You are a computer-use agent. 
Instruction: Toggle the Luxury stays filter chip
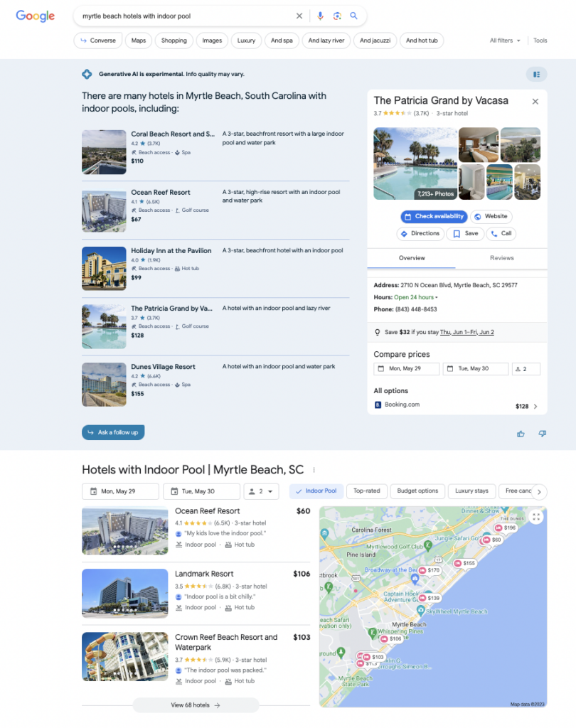point(471,491)
